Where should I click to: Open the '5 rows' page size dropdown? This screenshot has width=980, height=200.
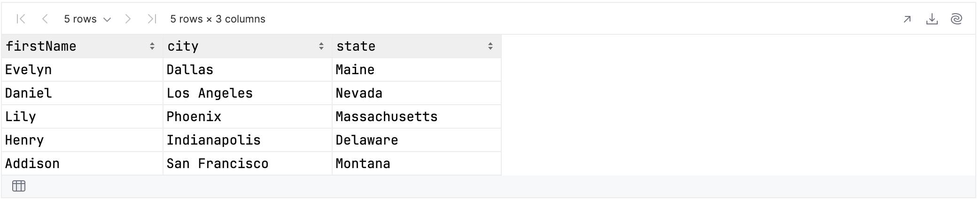[x=87, y=19]
